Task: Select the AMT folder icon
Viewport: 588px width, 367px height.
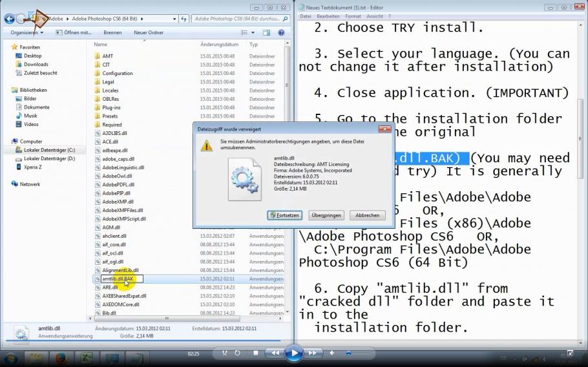Action: [97, 56]
